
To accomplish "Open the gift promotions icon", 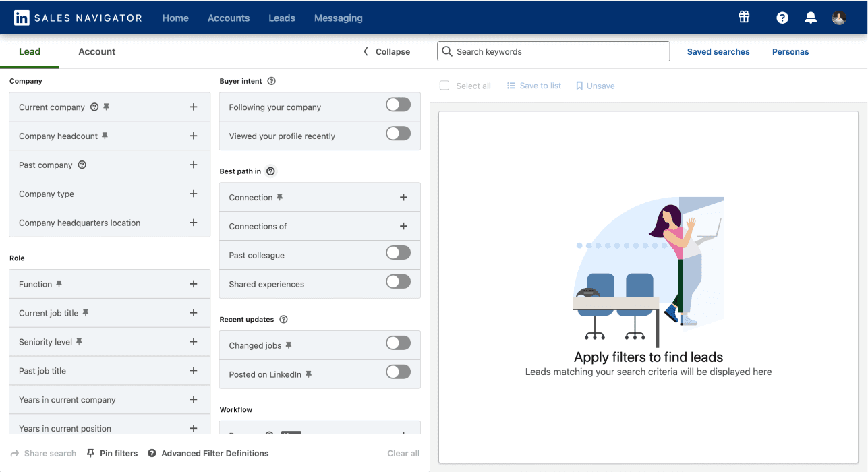I will (743, 17).
